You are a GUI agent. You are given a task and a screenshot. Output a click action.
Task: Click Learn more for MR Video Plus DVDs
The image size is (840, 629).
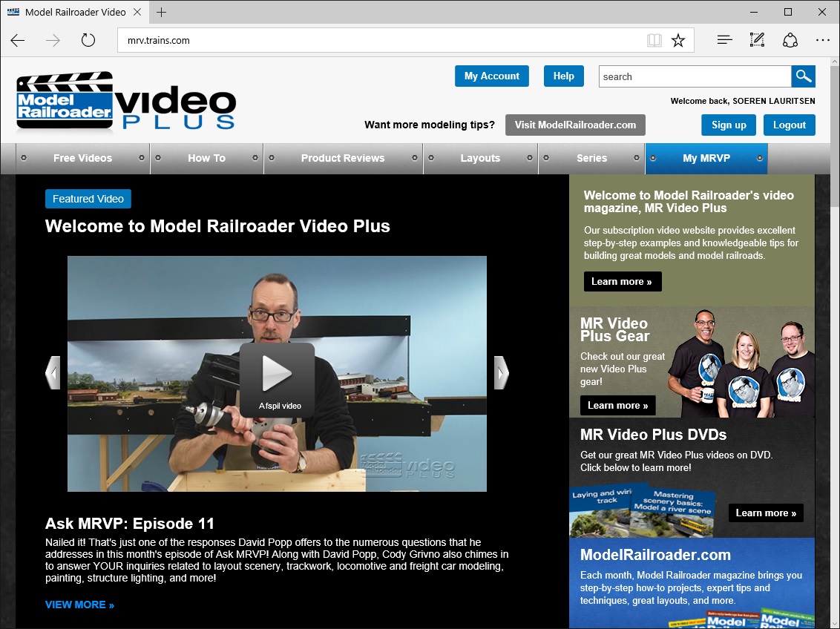click(x=766, y=513)
